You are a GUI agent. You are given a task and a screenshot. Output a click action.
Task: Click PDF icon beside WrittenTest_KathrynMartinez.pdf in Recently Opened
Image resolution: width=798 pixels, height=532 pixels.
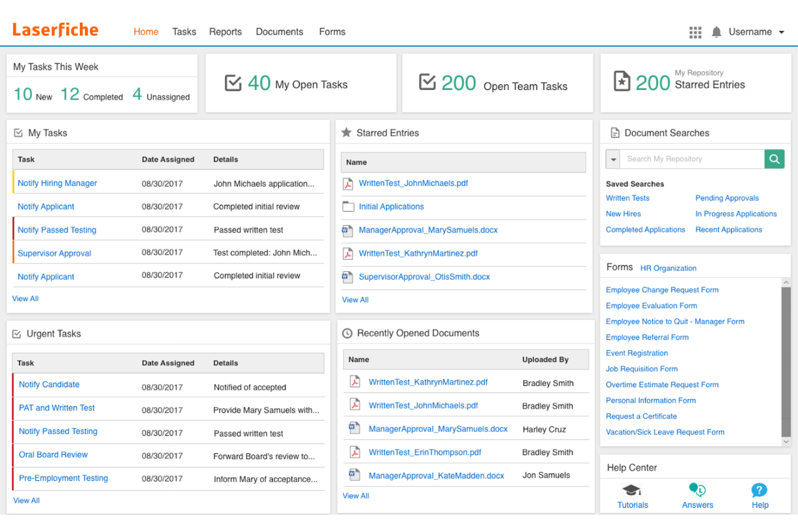pyautogui.click(x=355, y=382)
